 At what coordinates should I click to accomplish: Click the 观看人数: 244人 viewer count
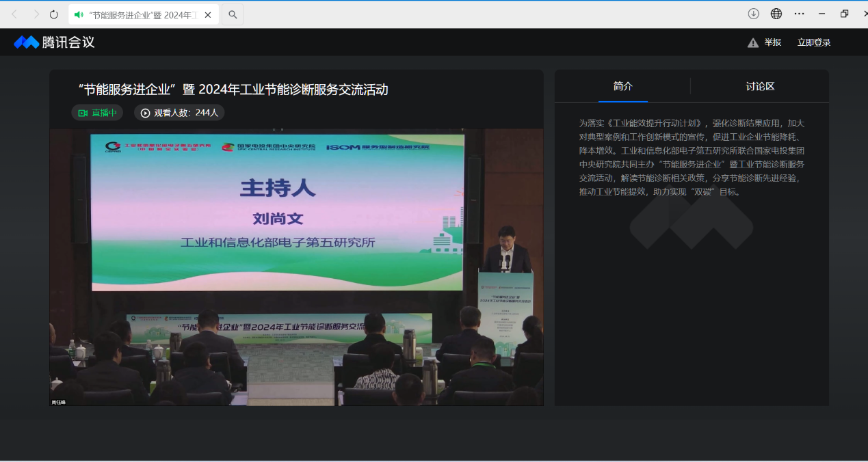click(x=179, y=113)
